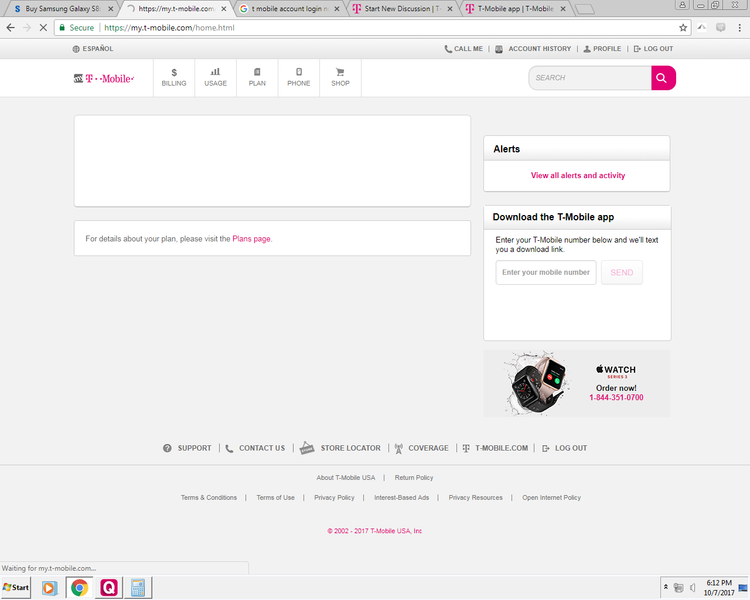Click the Store Locator storefront icon
Screen dimensions: 750x600
(x=307, y=448)
